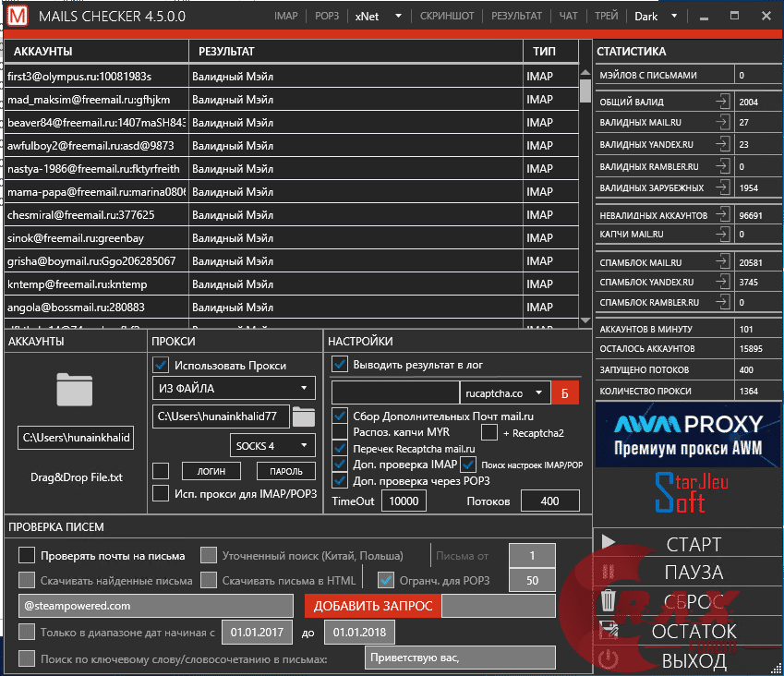This screenshot has width=784, height=676.
Task: Click the trash icon next to СБРОС
Action: [607, 600]
